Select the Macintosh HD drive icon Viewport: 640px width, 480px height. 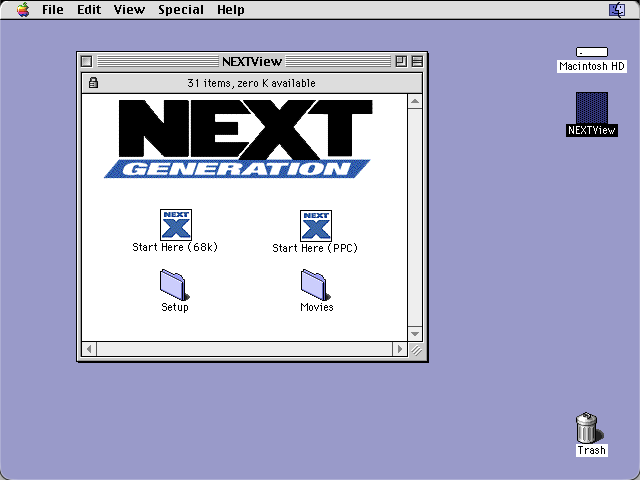click(592, 52)
